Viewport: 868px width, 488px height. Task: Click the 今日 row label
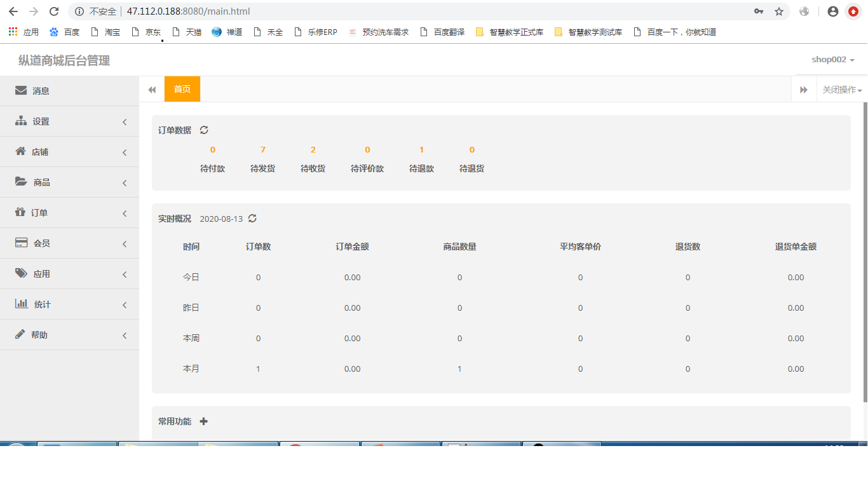[191, 277]
